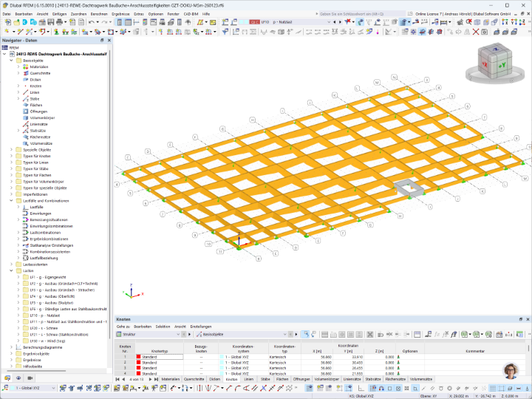Toggle the object snap magnet button
This screenshot has width=532, height=399.
tap(381, 388)
